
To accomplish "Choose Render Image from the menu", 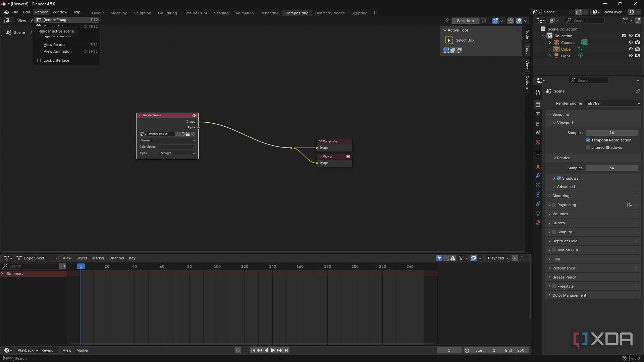I will [x=67, y=20].
